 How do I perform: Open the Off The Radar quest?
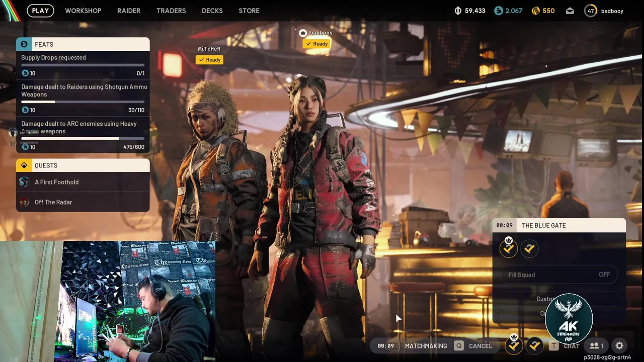tap(83, 202)
